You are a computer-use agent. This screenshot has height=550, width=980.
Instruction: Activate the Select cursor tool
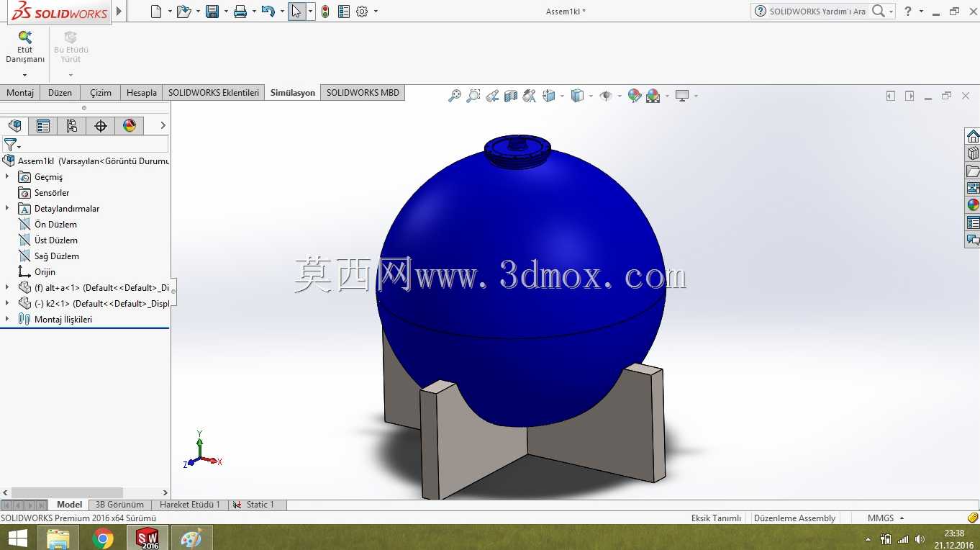point(296,12)
